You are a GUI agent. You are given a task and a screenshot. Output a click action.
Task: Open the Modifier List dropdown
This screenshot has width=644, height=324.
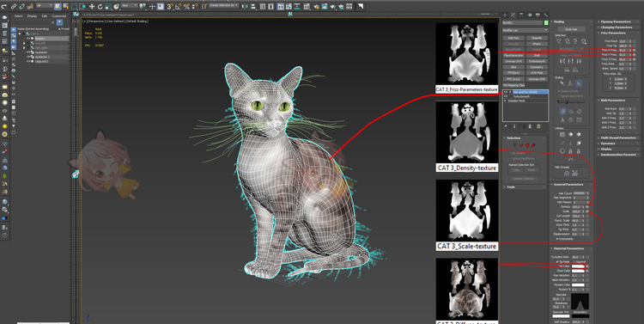526,30
